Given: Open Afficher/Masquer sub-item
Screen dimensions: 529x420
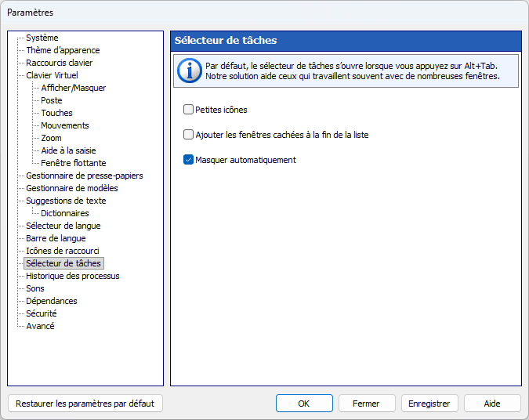Looking at the screenshot, I should [74, 88].
